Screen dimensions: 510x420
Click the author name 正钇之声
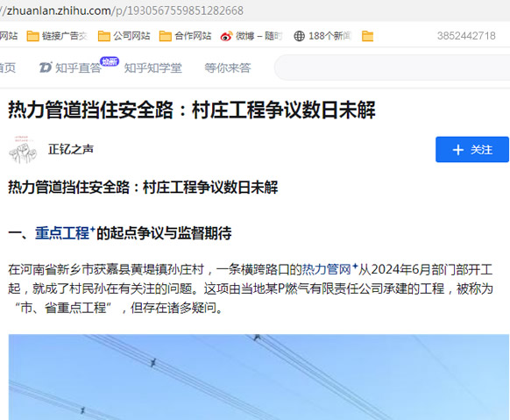pyautogui.click(x=71, y=149)
